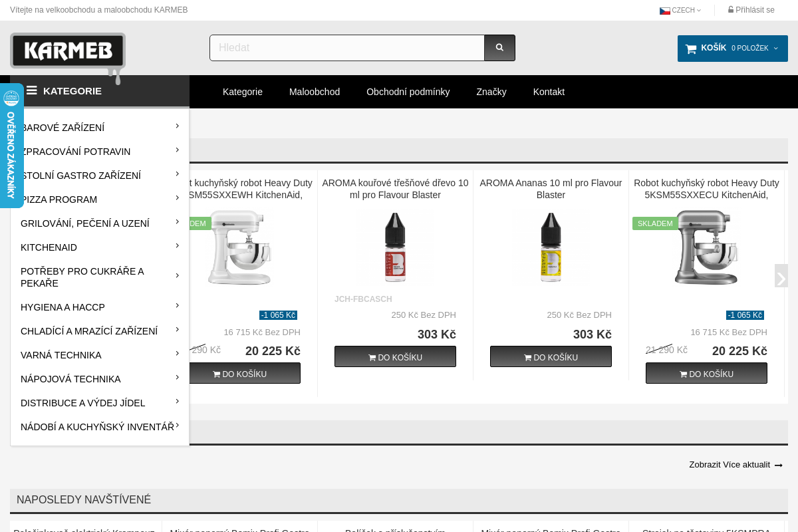Select Kitchenaid category in sidebar
This screenshot has height=532, width=798.
point(49,247)
